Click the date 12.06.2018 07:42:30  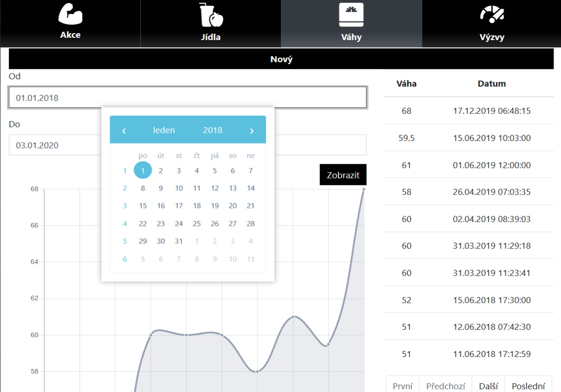click(x=492, y=327)
